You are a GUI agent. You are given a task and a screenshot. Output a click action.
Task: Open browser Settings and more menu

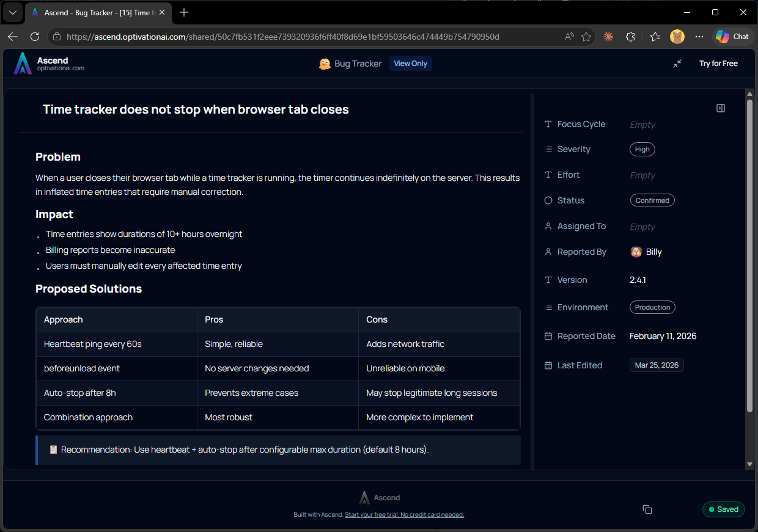pos(699,37)
